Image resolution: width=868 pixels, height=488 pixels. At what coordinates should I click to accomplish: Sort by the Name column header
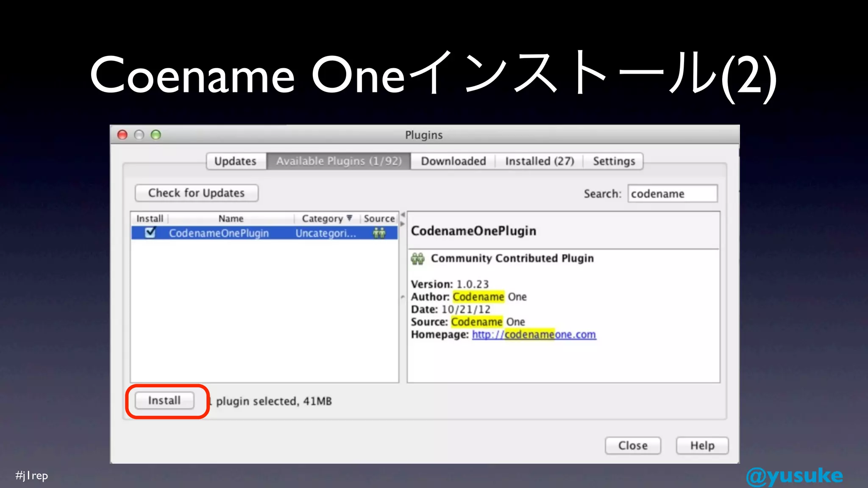tap(231, 219)
